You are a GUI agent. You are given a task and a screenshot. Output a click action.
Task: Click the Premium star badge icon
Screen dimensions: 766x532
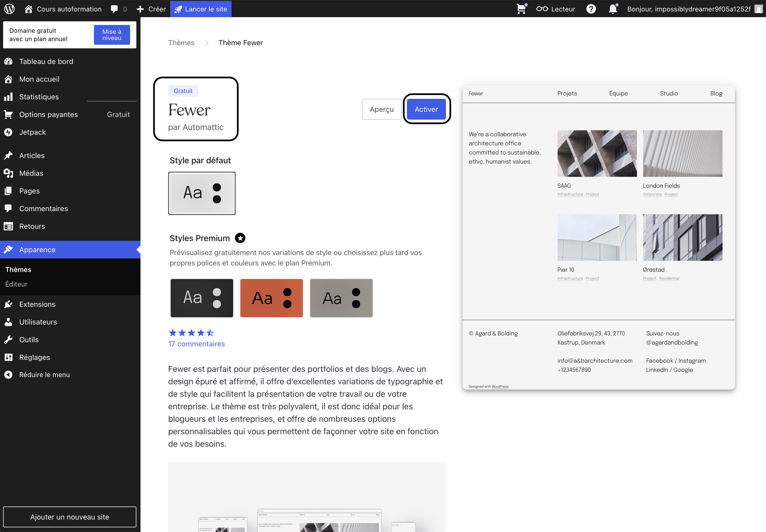240,238
